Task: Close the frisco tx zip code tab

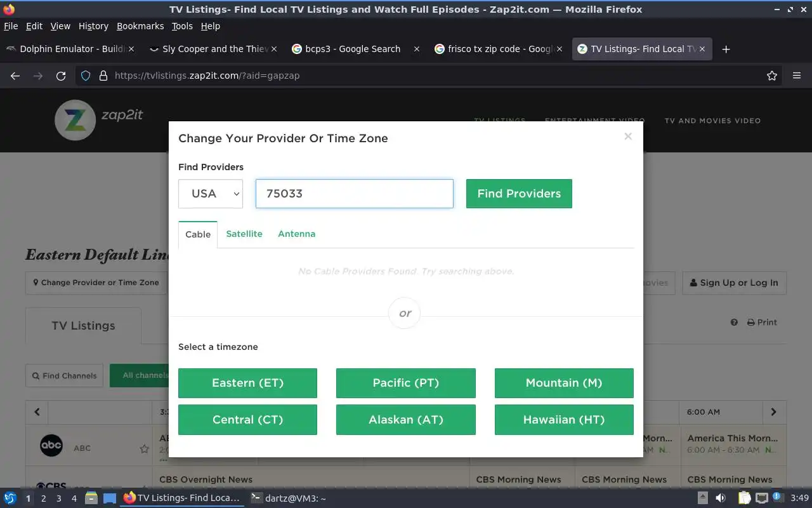Action: coord(560,49)
